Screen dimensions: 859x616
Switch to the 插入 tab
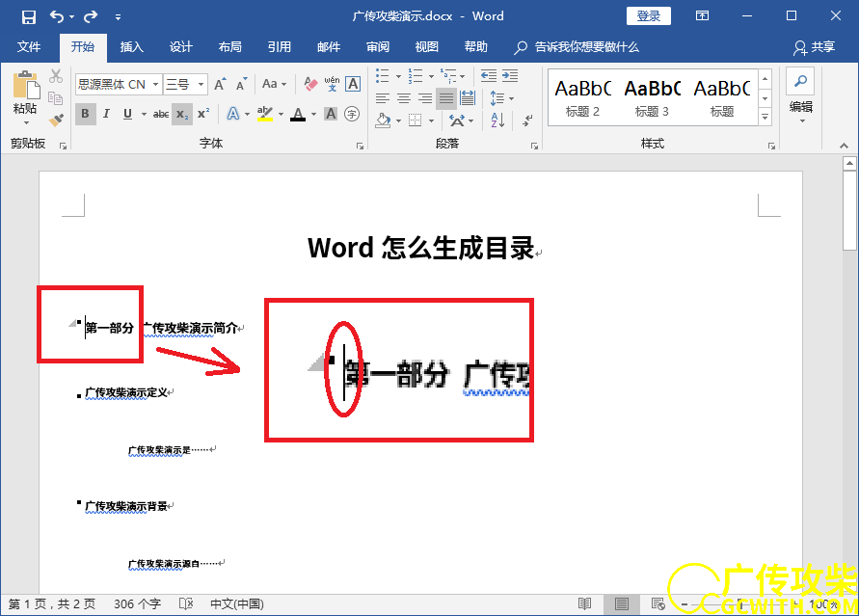(131, 47)
